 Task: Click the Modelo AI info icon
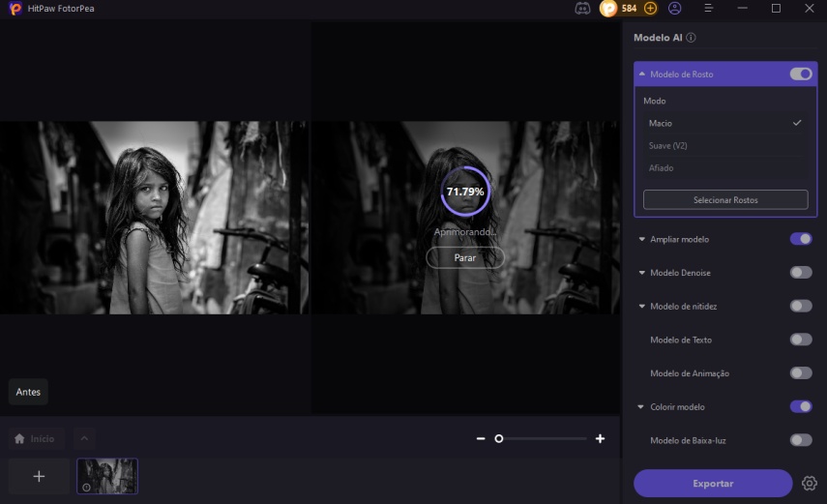pos(691,39)
